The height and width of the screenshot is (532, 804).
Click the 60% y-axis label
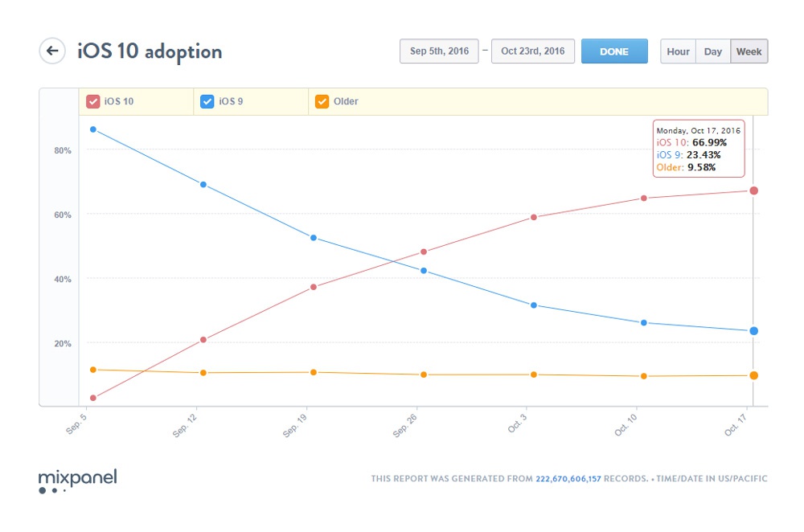63,215
